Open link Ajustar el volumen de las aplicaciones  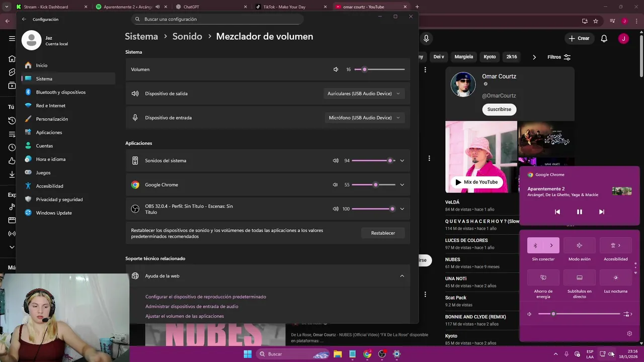pyautogui.click(x=185, y=316)
